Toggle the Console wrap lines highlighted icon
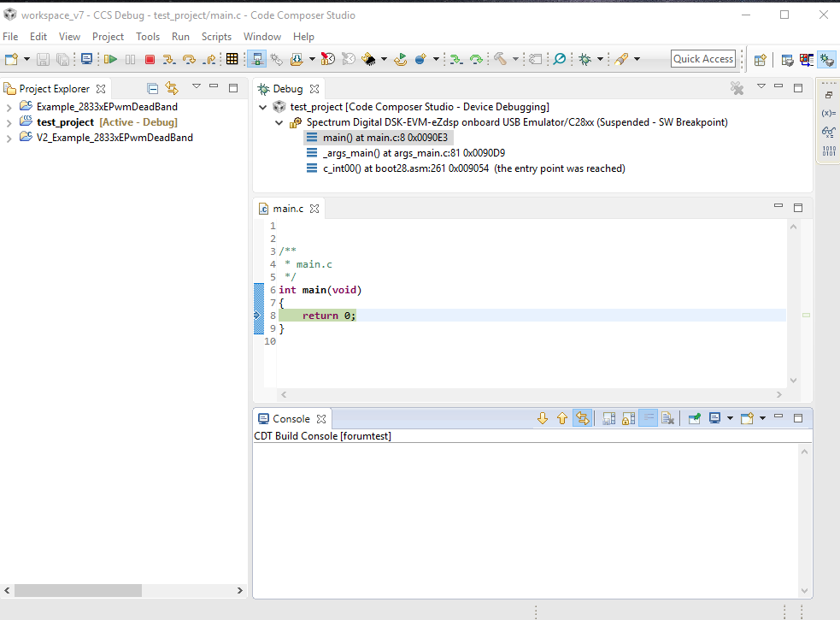This screenshot has width=840, height=620. point(649,418)
